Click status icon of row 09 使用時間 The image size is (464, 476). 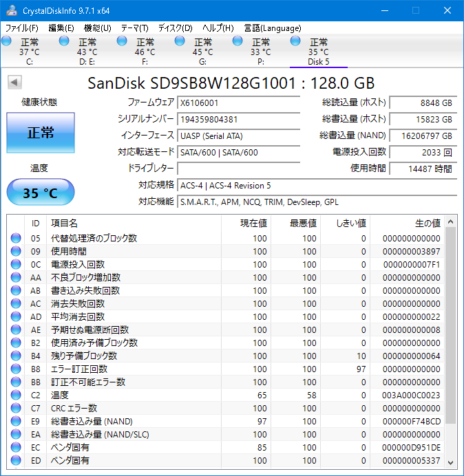click(16, 251)
